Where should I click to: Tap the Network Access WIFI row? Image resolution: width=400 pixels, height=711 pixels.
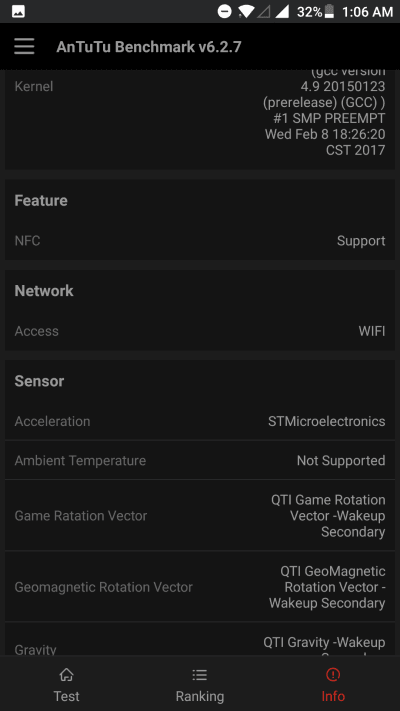(x=200, y=331)
